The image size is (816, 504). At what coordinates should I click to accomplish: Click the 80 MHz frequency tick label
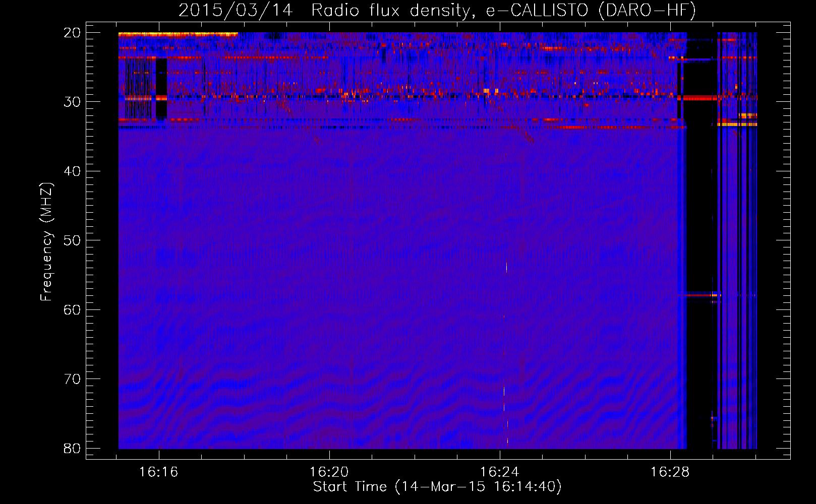pos(72,448)
